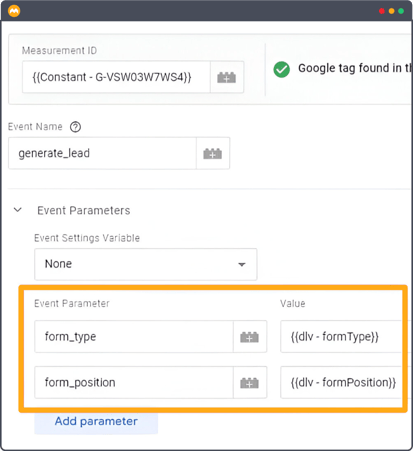Viewport: 413px width, 451px height.
Task: Click variable picker icon beside Measurement ID
Action: (227, 77)
